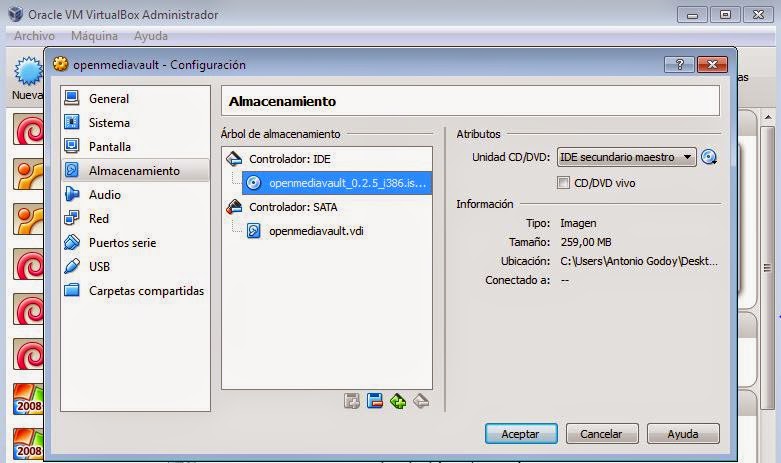The image size is (781, 463).
Task: Open the Audio settings category
Action: 134,194
